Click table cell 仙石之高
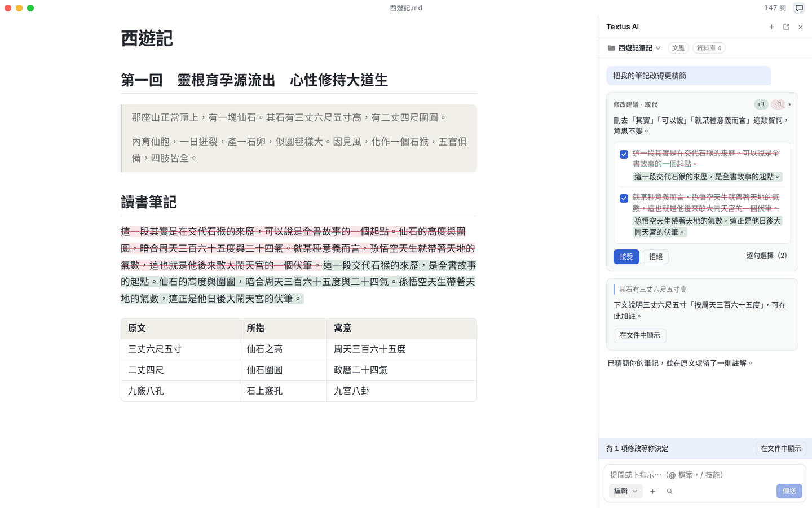The height and width of the screenshot is (508, 812). [x=283, y=349]
